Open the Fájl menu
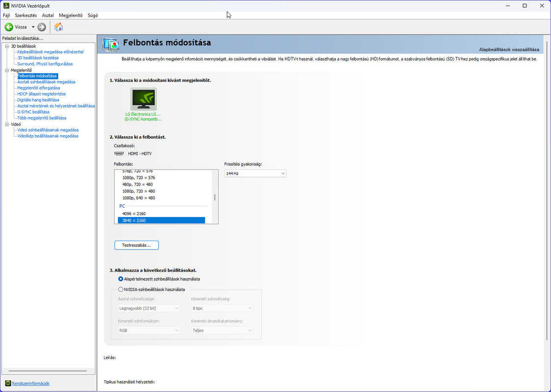Image resolution: width=551 pixels, height=392 pixels. coord(6,16)
